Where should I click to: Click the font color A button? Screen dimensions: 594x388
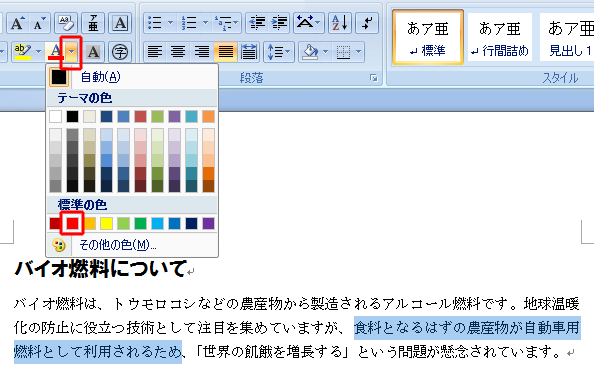[56, 52]
